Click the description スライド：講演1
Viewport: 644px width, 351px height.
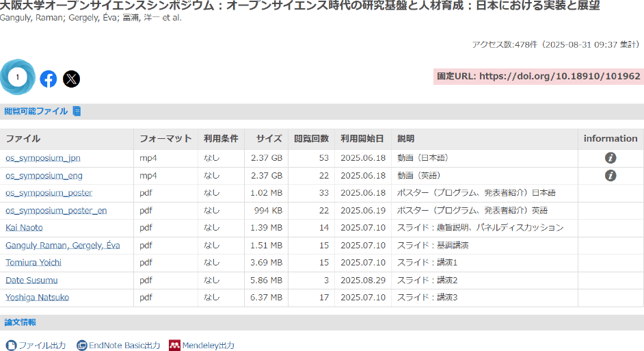click(427, 263)
